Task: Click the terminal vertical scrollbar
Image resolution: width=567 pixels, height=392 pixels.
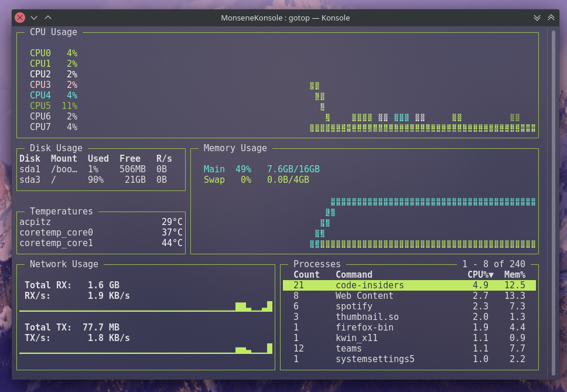Action: coord(554,203)
